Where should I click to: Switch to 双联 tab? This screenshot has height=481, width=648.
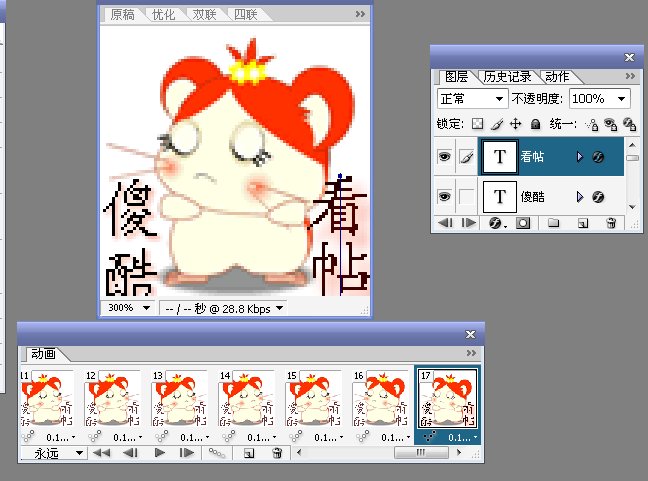(x=204, y=15)
